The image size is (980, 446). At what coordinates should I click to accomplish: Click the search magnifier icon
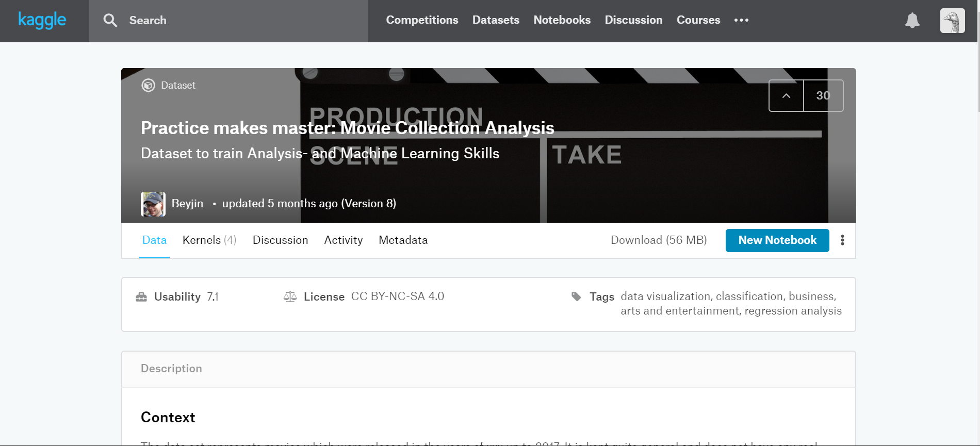click(x=110, y=21)
